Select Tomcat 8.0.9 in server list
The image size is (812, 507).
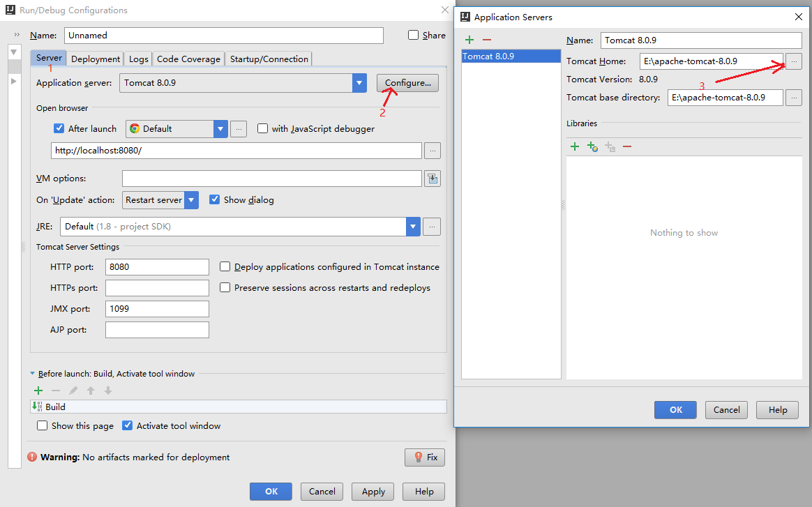point(511,56)
